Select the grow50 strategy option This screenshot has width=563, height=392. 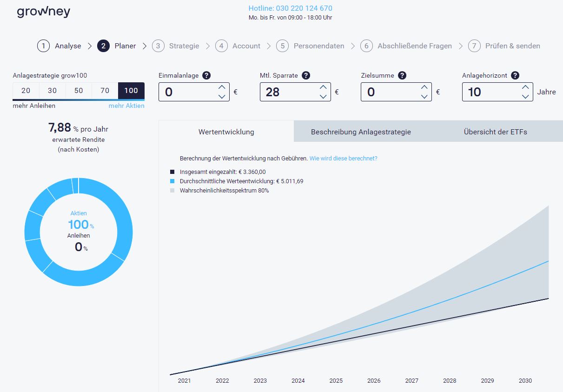coord(79,91)
